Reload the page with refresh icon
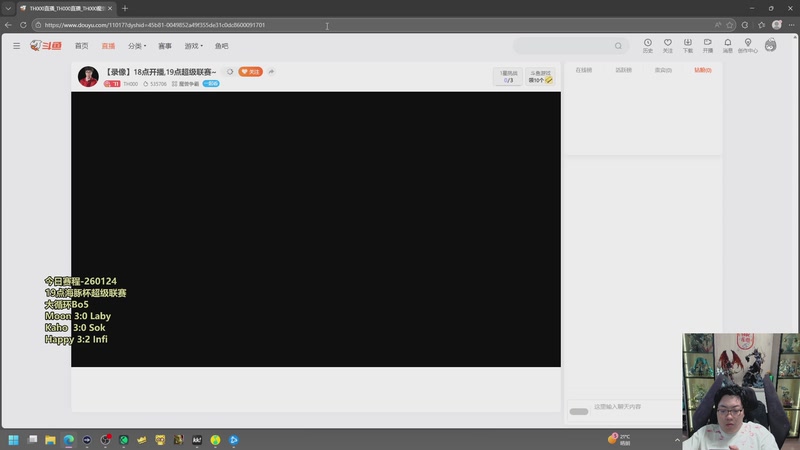The height and width of the screenshot is (450, 800). pyautogui.click(x=23, y=24)
